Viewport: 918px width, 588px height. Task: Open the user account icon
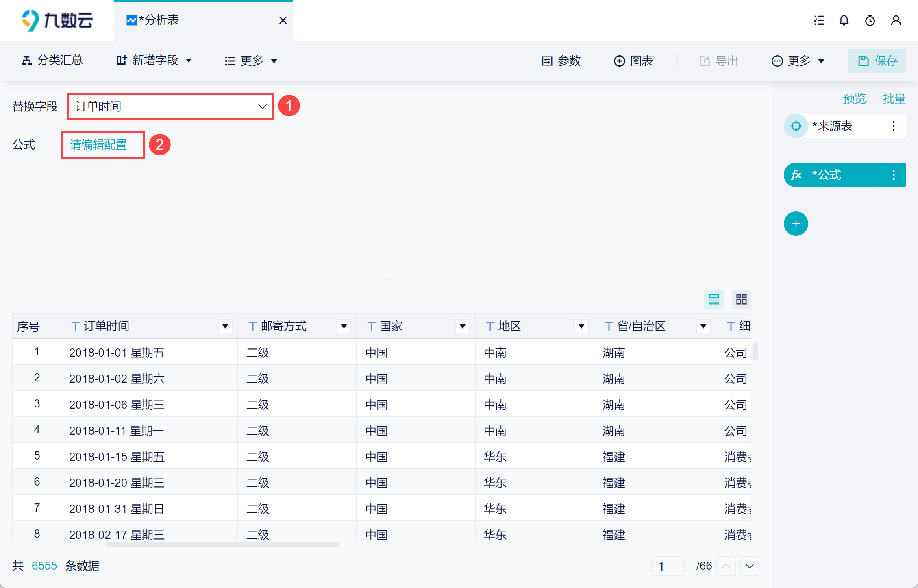896,20
